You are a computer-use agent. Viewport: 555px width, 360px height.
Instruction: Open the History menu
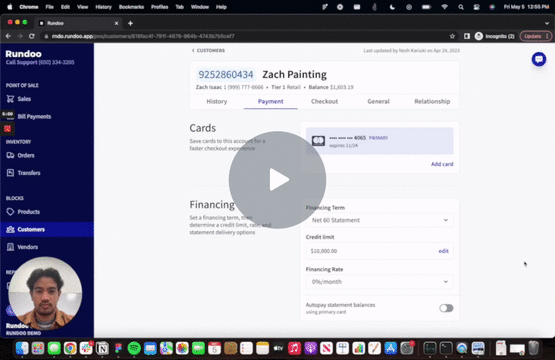[103, 7]
